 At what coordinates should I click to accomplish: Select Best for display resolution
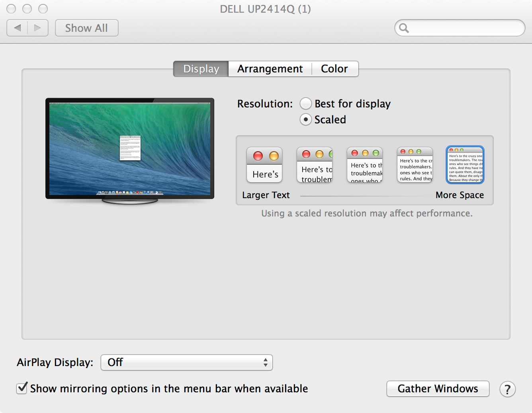click(x=305, y=103)
